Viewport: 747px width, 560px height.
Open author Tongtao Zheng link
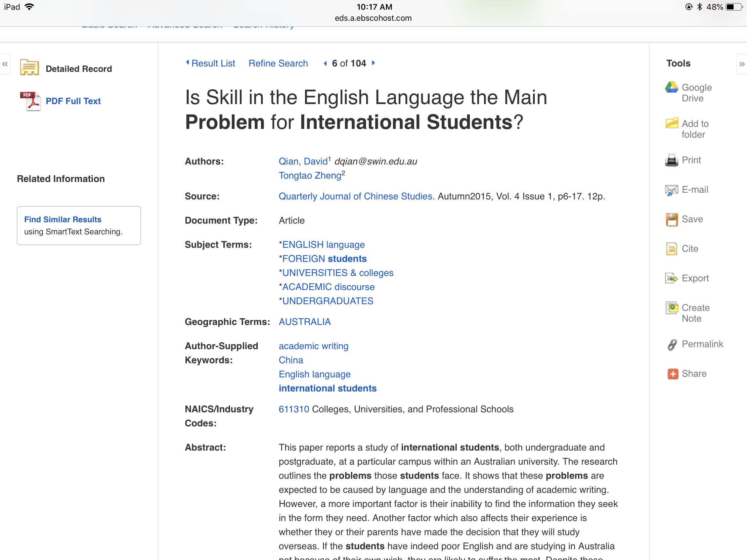click(310, 176)
